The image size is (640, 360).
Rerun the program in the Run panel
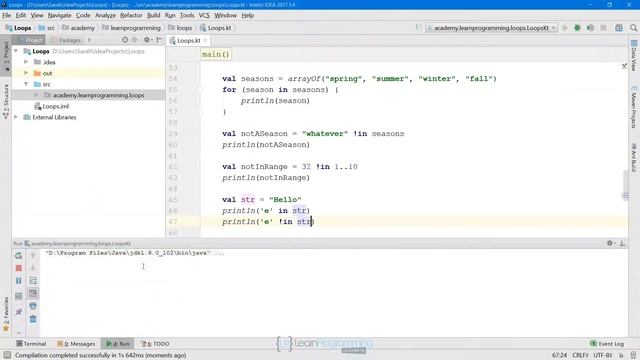pyautogui.click(x=18, y=256)
